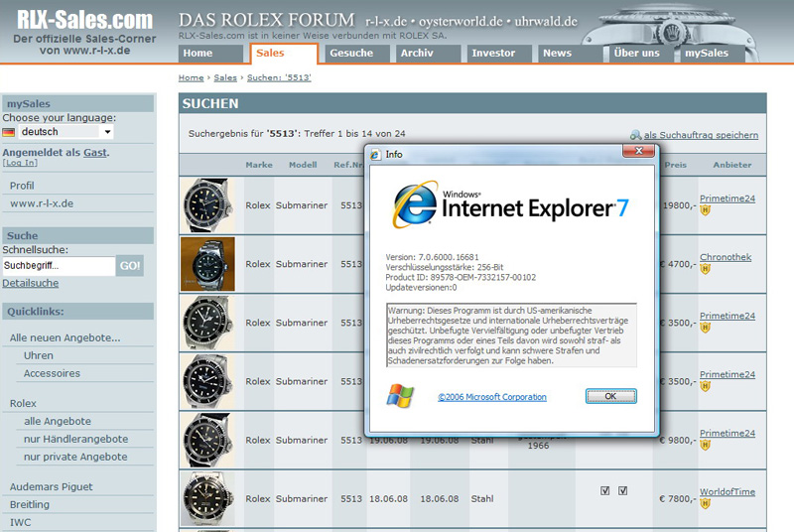Screen dimensions: 794x532
Task: Select nur private Angebote
Action: [x=75, y=457]
